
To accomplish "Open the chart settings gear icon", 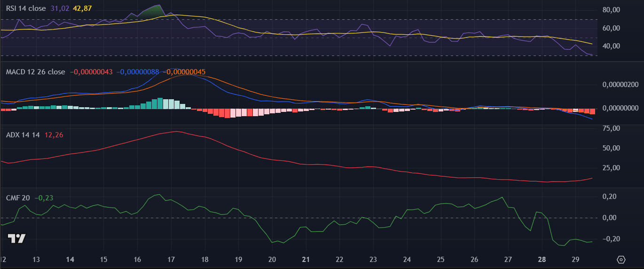I will tap(621, 260).
